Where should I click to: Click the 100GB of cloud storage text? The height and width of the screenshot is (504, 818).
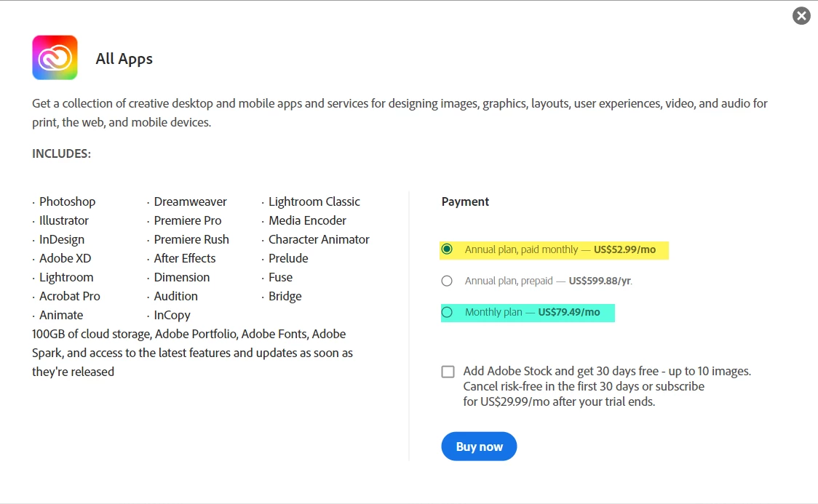(x=193, y=353)
